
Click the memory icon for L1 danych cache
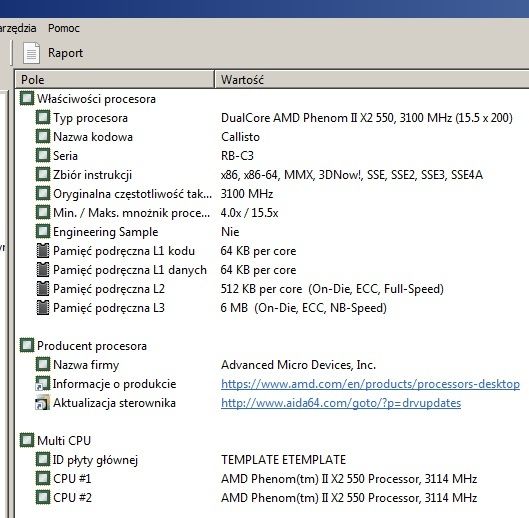coord(43,269)
